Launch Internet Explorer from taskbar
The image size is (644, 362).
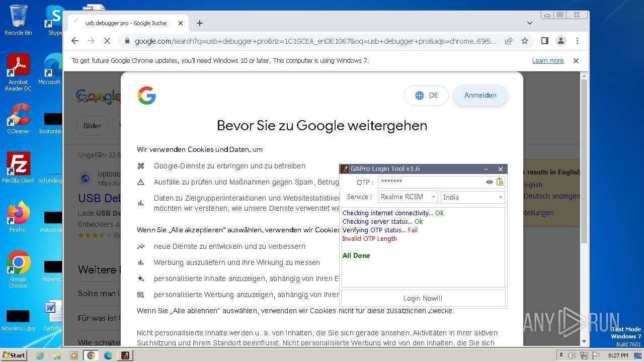40,355
